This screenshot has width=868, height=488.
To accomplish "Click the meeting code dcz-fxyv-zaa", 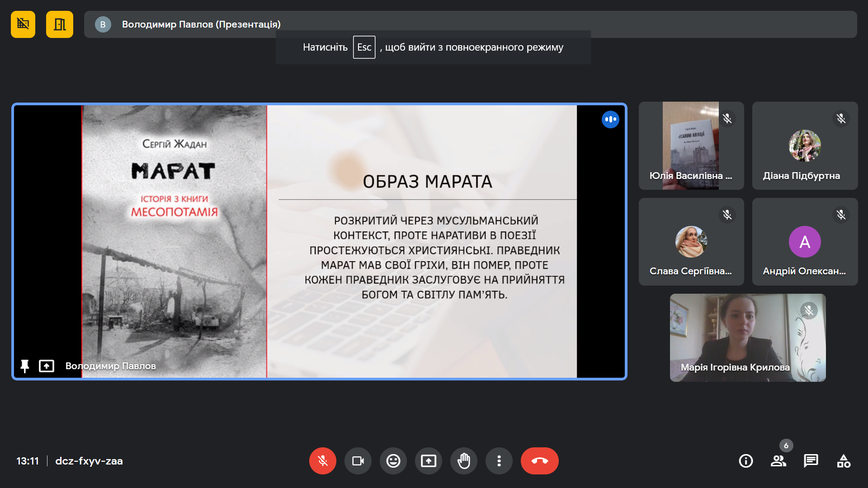I will click(x=89, y=461).
